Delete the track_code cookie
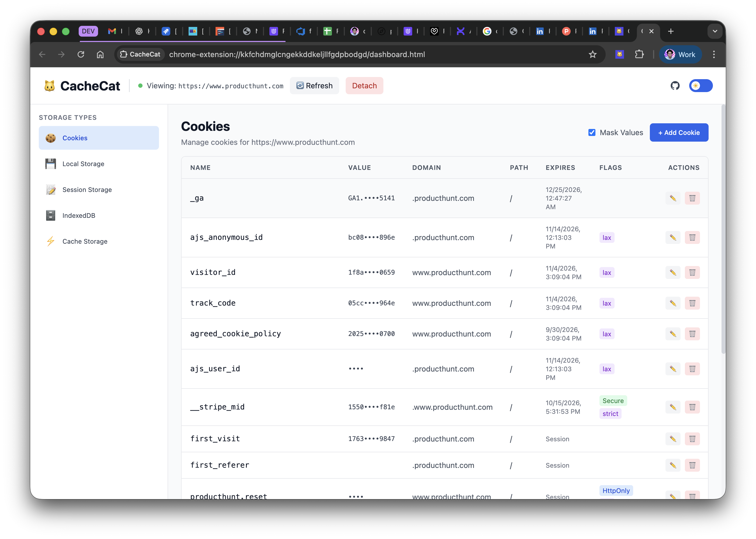The width and height of the screenshot is (756, 539). pyautogui.click(x=692, y=303)
